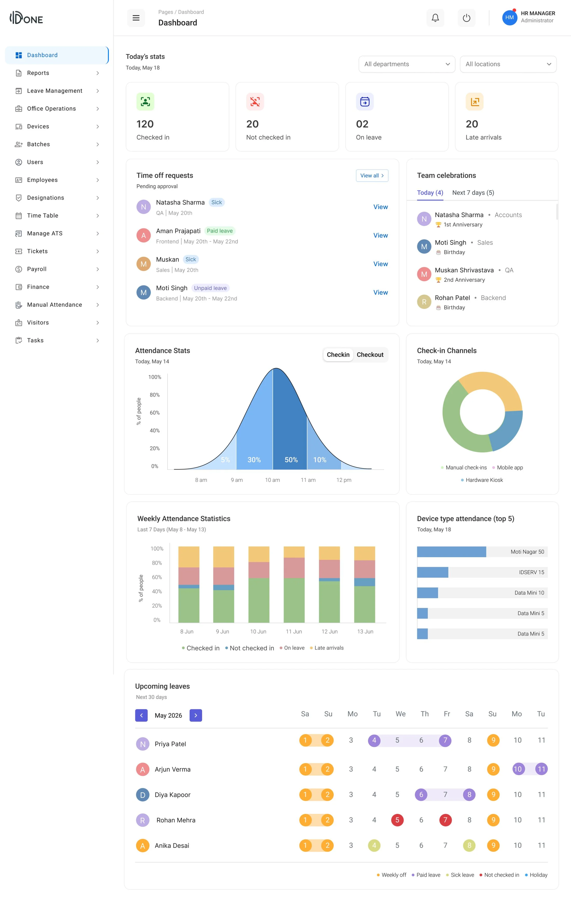Click the Payroll dollar icon
Viewport: 571px width, 924px height.
pos(18,269)
